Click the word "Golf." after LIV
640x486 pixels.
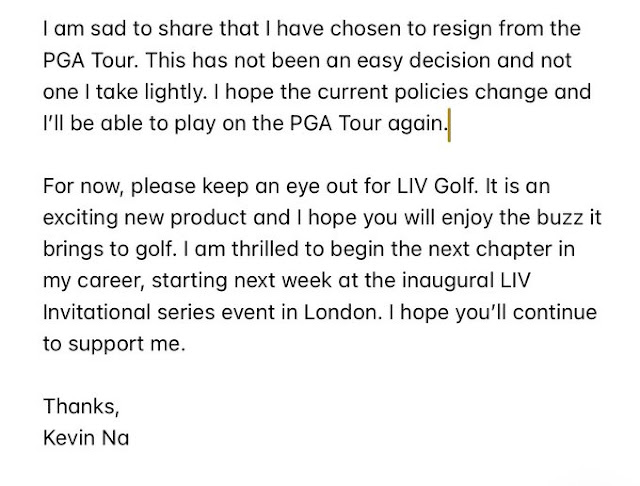(456, 186)
